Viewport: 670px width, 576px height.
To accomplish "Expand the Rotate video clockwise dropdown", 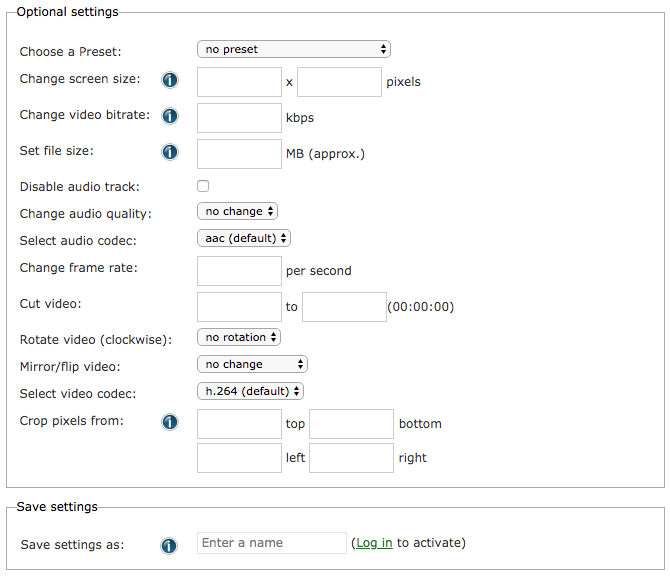I will coord(239,337).
